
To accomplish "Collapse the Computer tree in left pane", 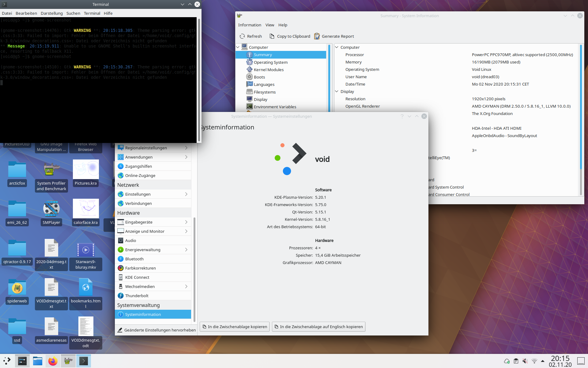I will (x=238, y=47).
